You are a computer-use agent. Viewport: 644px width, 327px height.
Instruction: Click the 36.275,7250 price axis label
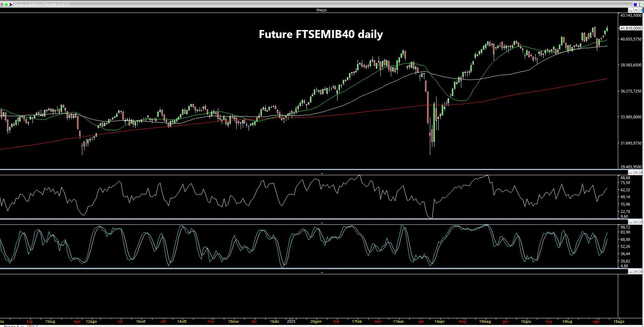[631, 91]
